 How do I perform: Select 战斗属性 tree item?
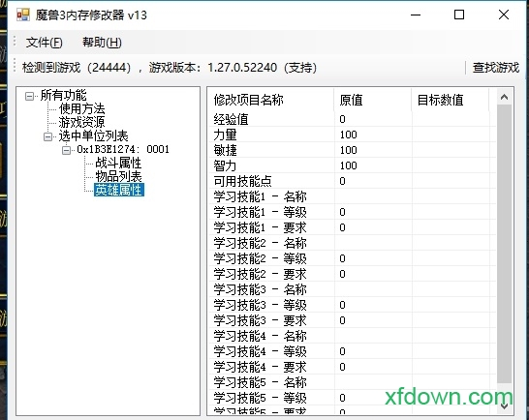[118, 163]
